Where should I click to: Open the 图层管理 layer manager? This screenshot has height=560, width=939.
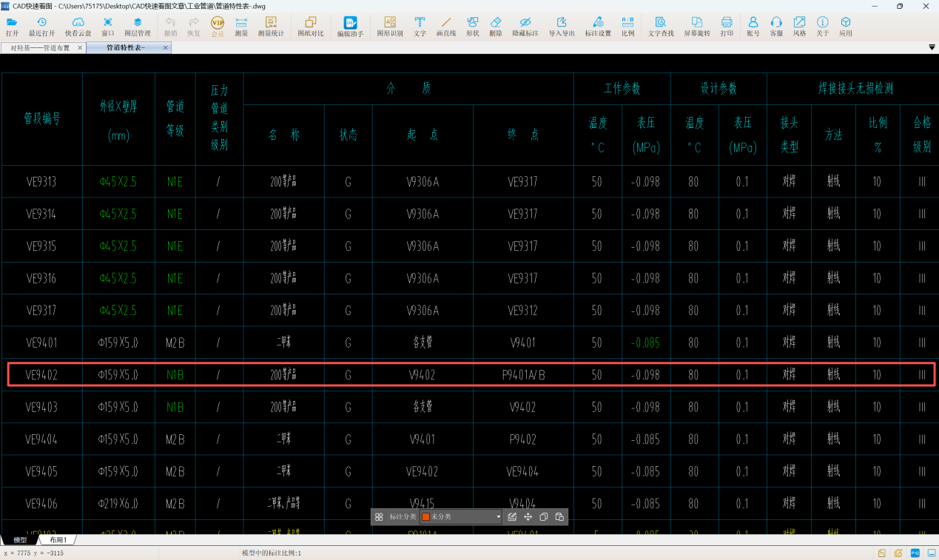click(x=137, y=27)
